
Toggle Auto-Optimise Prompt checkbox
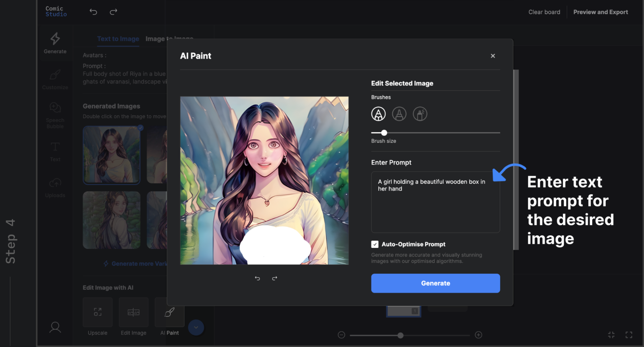click(375, 244)
